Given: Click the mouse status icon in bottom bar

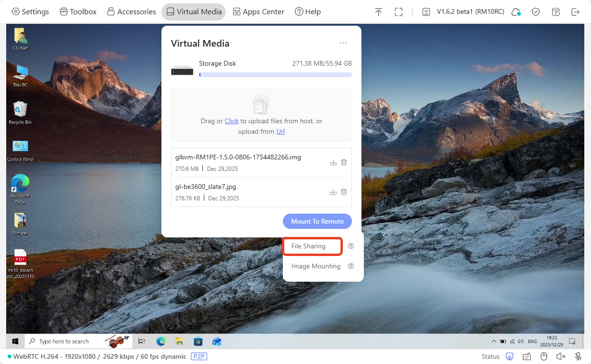Looking at the screenshot, I should (x=544, y=356).
